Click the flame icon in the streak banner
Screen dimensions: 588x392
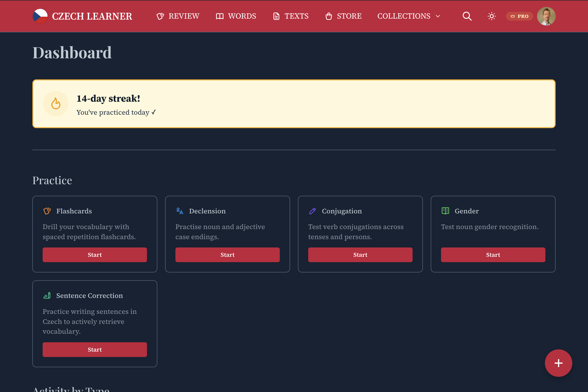pyautogui.click(x=56, y=103)
